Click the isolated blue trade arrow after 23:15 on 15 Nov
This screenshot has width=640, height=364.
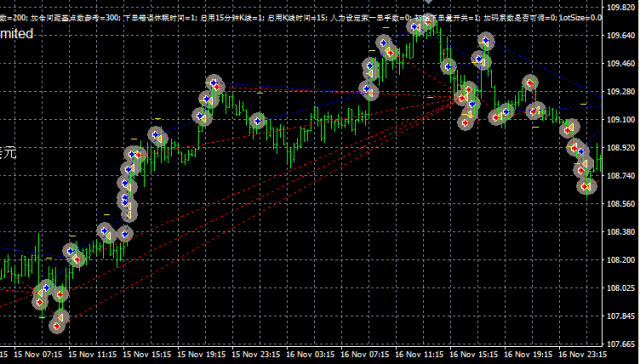[257, 120]
